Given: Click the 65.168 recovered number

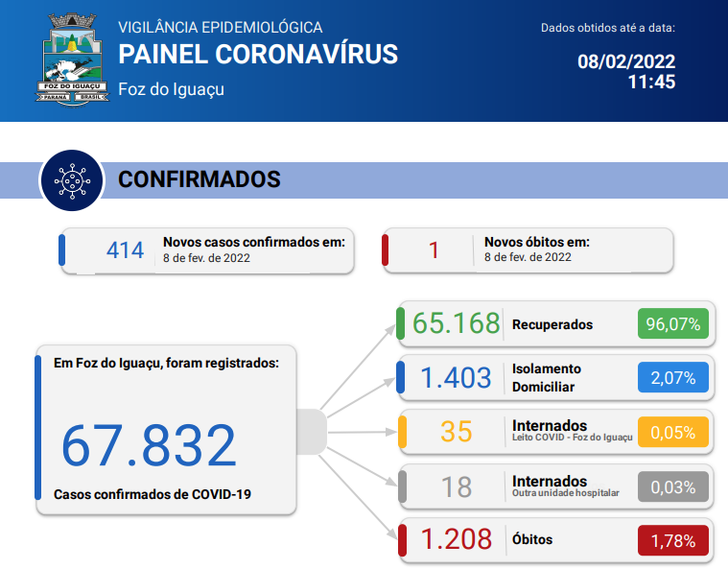Looking at the screenshot, I should (456, 322).
